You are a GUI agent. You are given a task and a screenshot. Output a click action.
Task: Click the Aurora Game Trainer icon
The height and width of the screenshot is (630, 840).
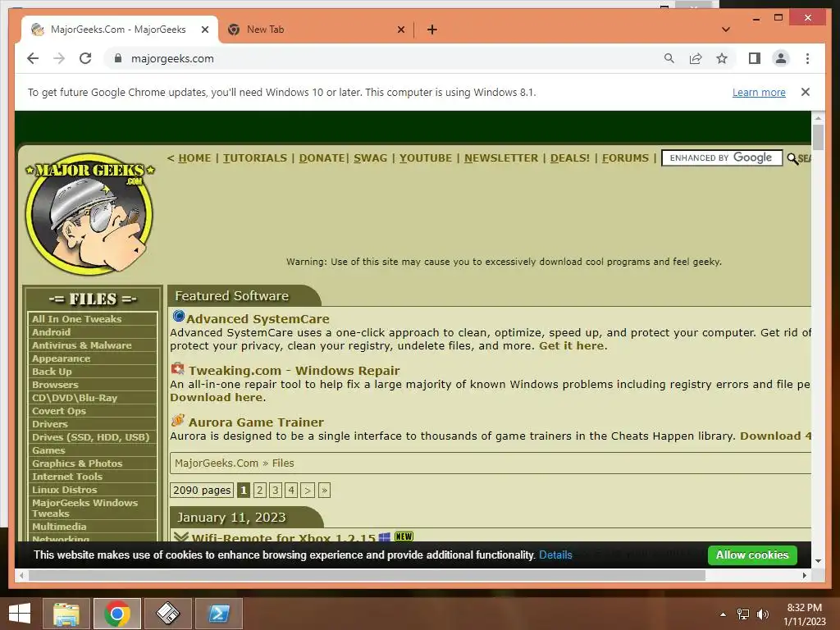(178, 420)
